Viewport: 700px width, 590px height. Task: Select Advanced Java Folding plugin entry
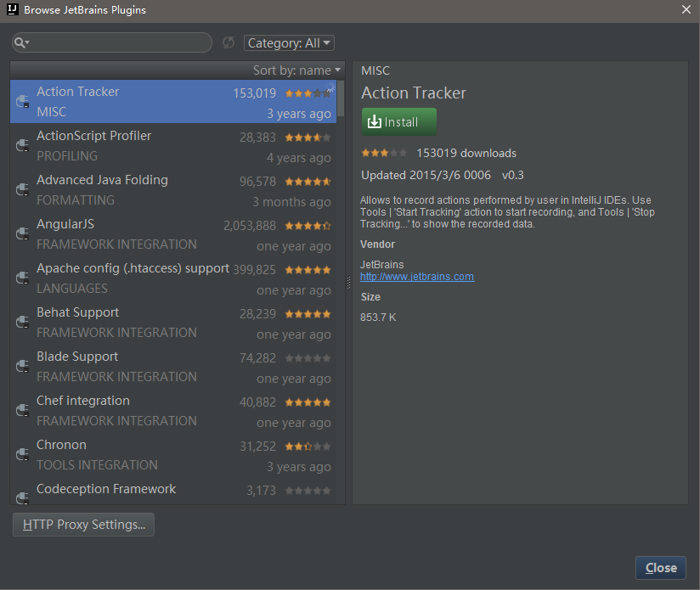[x=170, y=190]
